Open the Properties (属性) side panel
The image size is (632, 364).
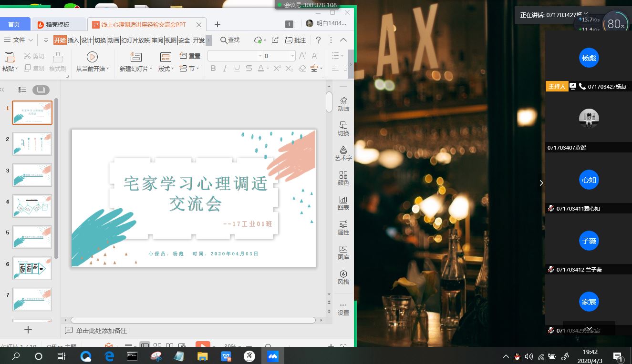pyautogui.click(x=343, y=228)
